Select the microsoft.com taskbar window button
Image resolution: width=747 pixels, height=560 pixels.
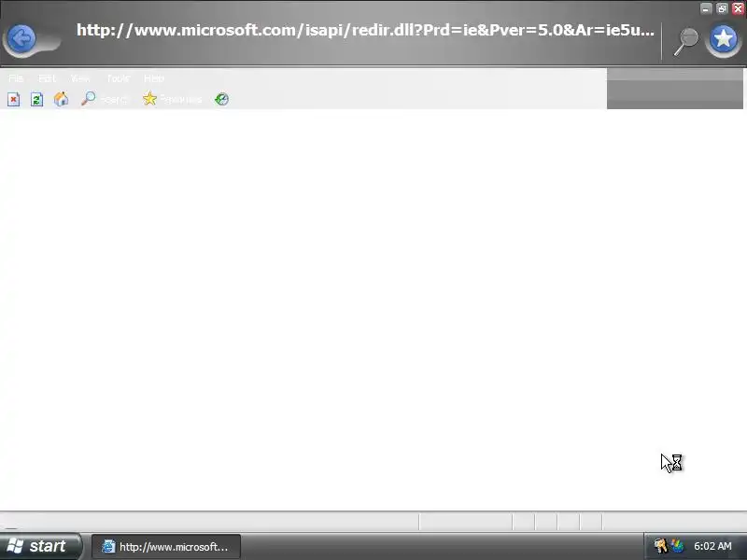pos(166,547)
